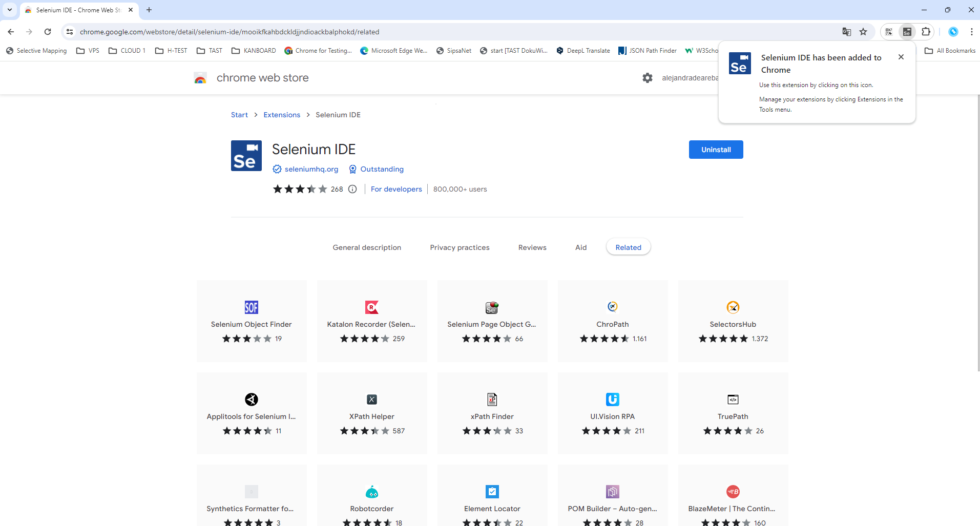Dismiss the Selenium IDE added notification
The height and width of the screenshot is (526, 980).
(x=901, y=57)
